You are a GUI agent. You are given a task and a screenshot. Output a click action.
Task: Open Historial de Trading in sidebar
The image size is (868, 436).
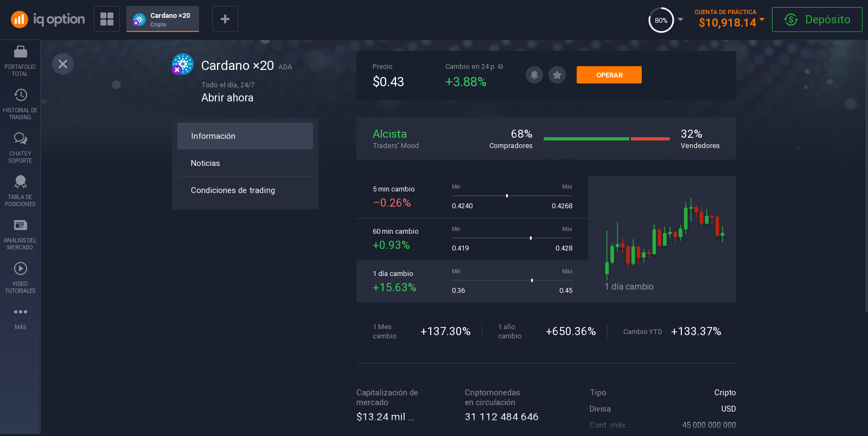[20, 104]
